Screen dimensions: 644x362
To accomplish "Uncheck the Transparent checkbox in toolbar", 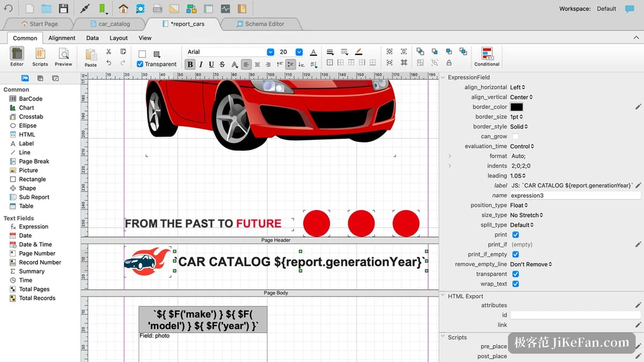I will coord(140,64).
